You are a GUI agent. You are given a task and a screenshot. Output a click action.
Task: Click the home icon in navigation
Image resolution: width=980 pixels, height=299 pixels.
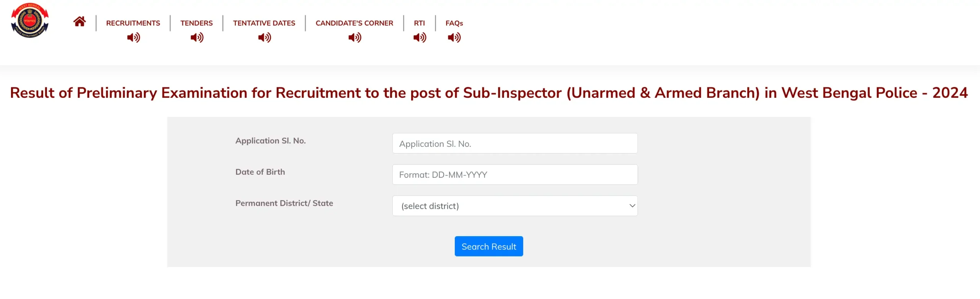pyautogui.click(x=79, y=21)
